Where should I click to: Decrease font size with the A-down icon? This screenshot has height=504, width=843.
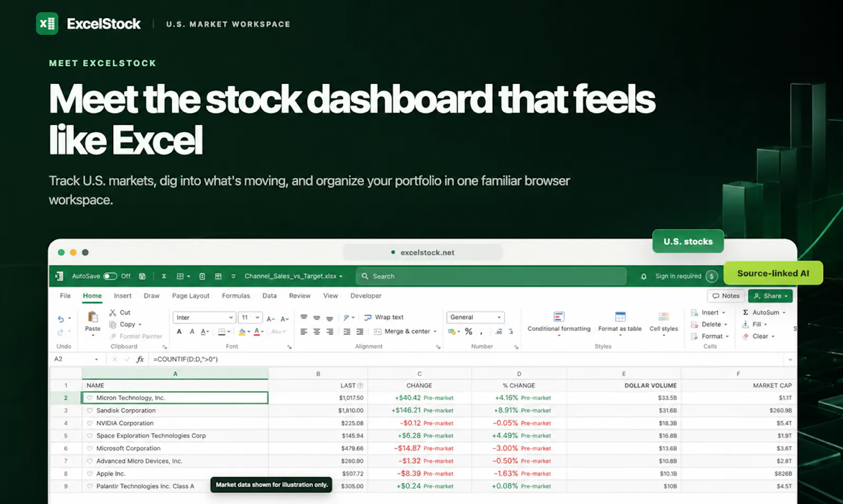click(x=285, y=319)
